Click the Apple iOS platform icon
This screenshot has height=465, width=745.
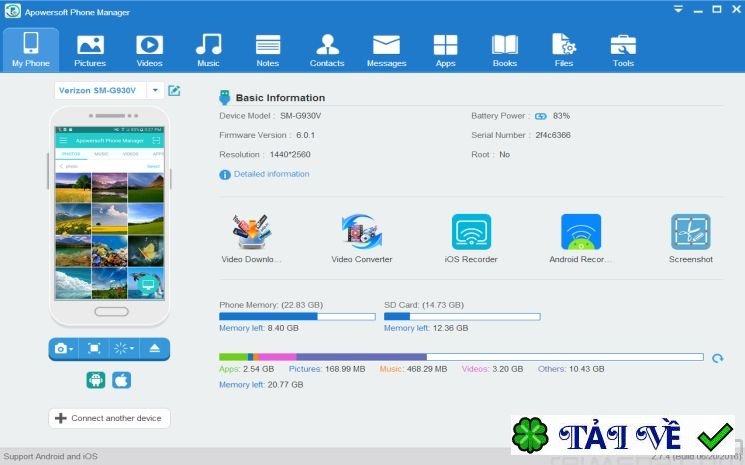122,380
